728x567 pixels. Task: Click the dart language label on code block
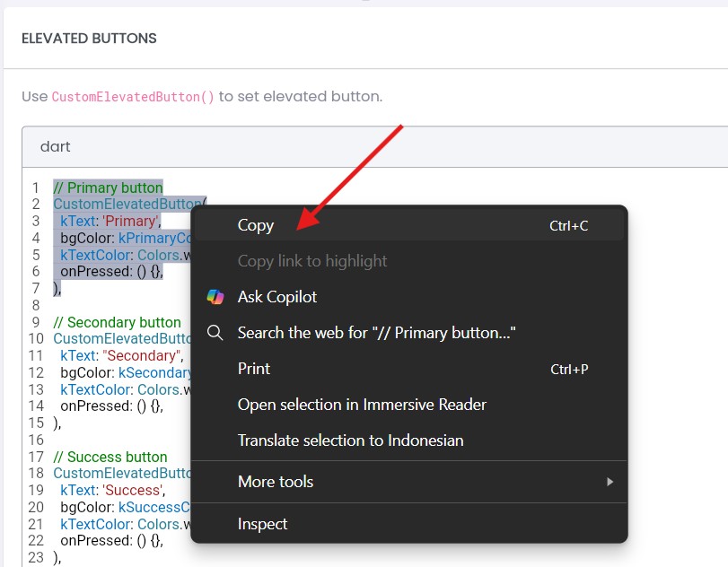[56, 146]
